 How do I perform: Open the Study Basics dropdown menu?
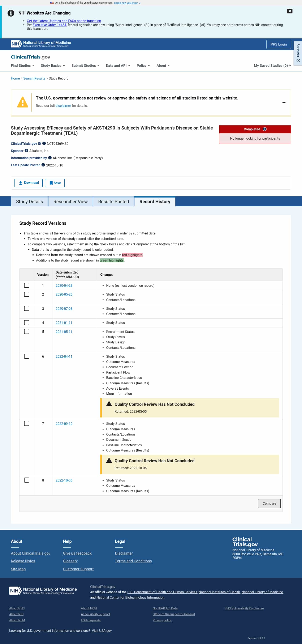point(53,65)
